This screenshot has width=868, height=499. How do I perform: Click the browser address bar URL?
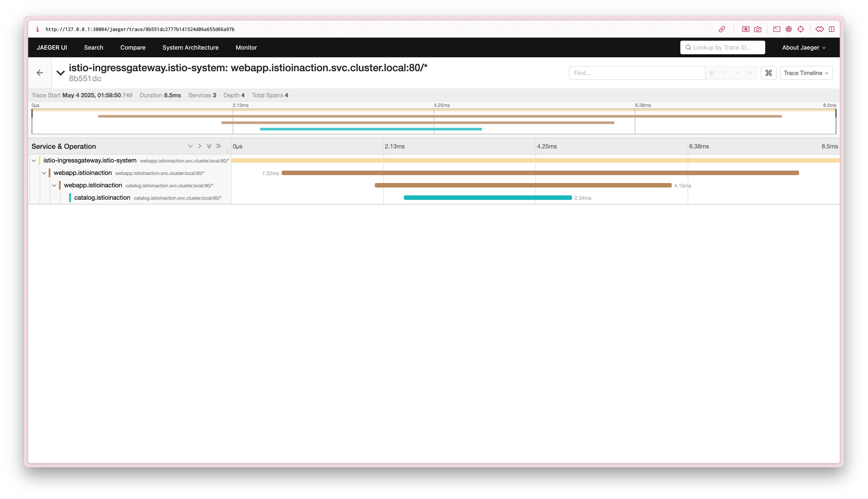pyautogui.click(x=140, y=29)
